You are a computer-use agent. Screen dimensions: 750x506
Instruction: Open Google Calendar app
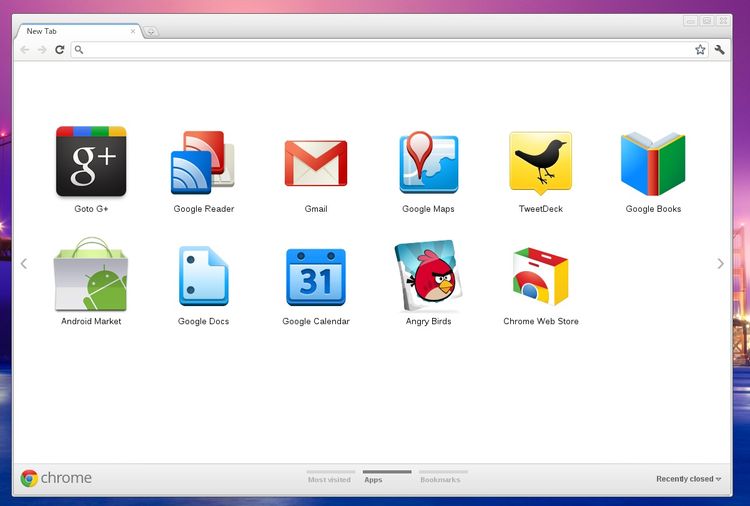(316, 276)
